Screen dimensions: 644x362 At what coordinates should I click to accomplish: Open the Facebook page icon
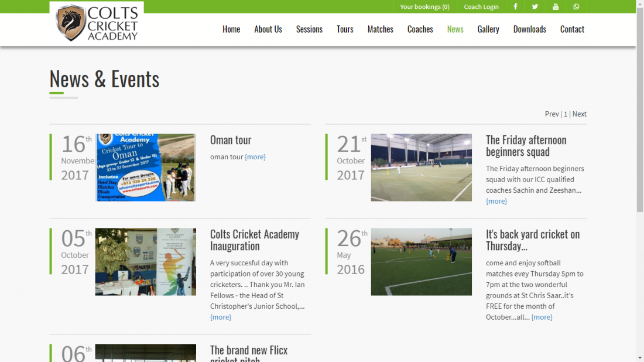[x=515, y=6]
